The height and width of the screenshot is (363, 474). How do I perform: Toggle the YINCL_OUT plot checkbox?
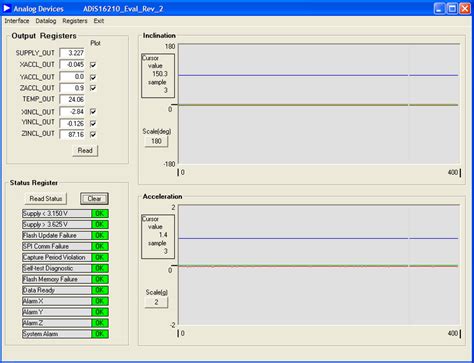point(93,123)
